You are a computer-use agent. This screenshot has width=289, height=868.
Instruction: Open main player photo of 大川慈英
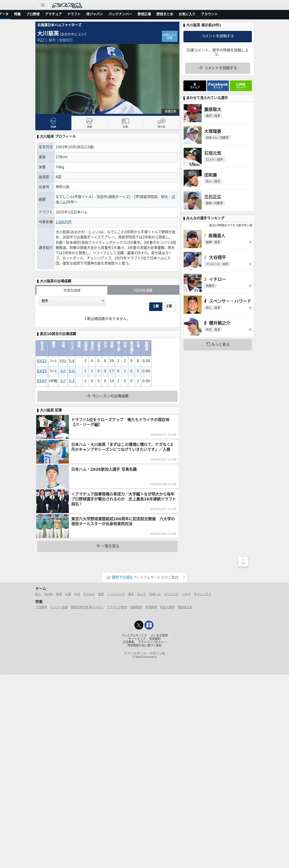click(x=107, y=79)
